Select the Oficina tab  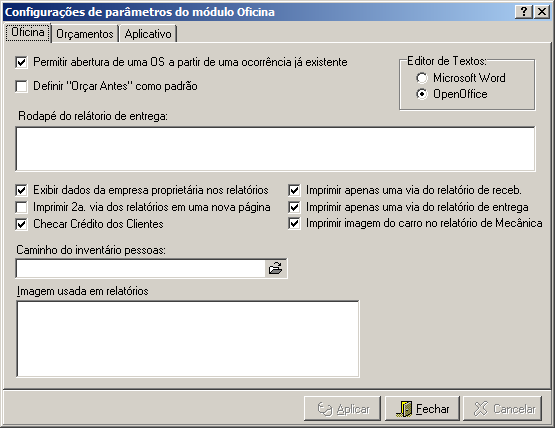click(28, 32)
